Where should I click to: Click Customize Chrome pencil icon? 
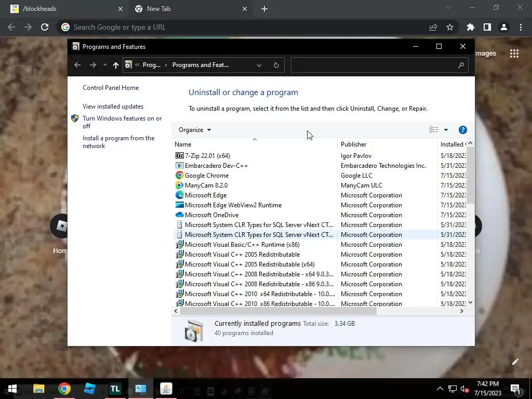[515, 362]
